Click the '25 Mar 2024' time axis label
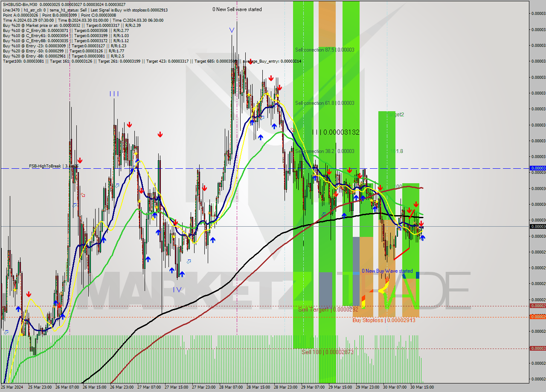 tap(12, 387)
